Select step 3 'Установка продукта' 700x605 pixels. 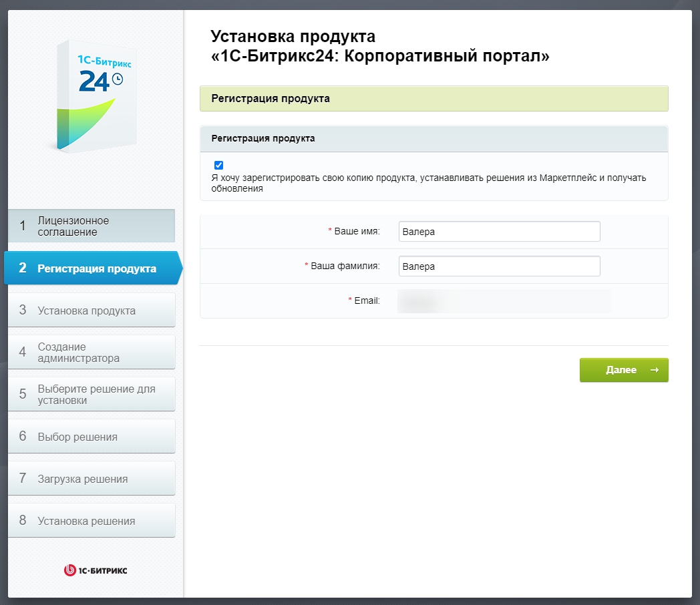[92, 310]
